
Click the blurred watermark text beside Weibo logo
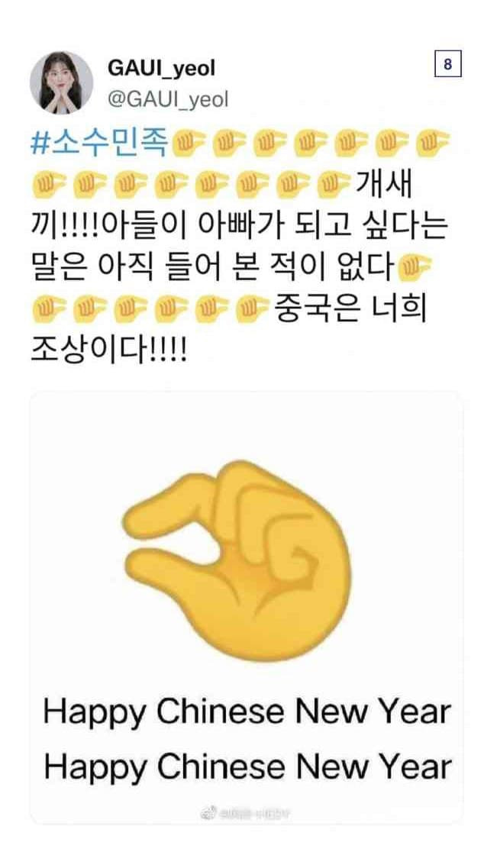(254, 814)
